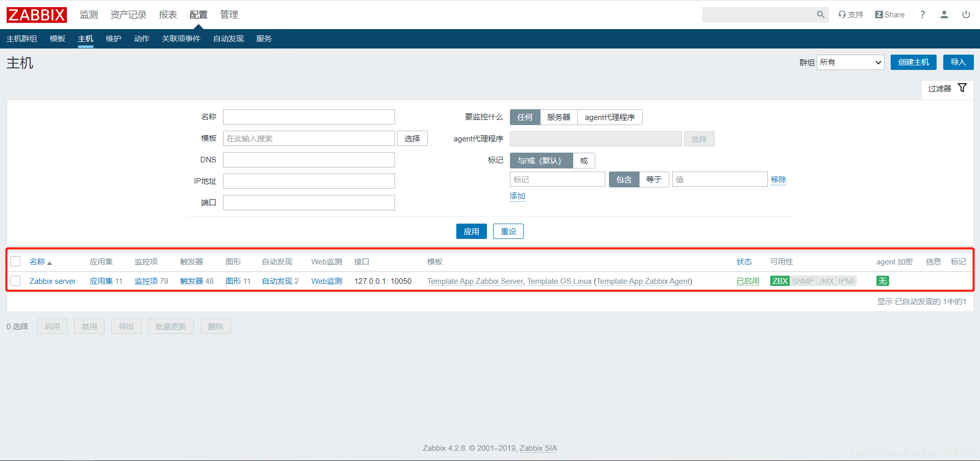Focus the 端口 filter field
The height and width of the screenshot is (461, 980).
(x=309, y=203)
